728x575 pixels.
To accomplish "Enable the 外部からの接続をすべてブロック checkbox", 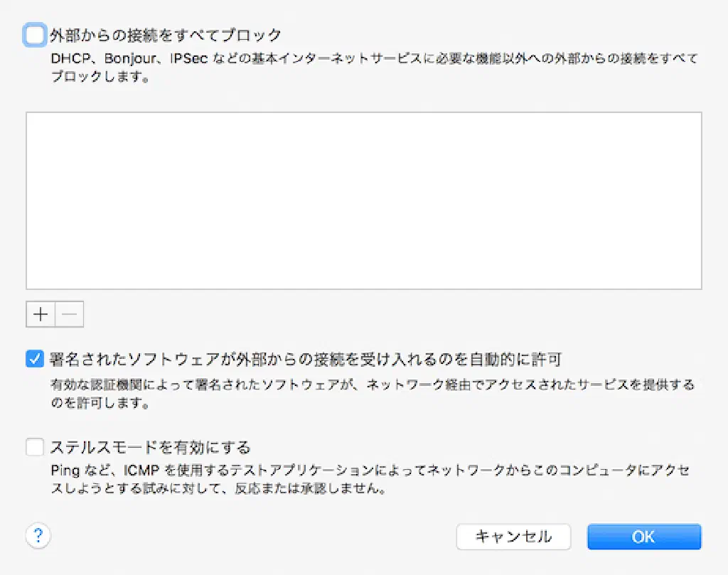I will tap(35, 35).
